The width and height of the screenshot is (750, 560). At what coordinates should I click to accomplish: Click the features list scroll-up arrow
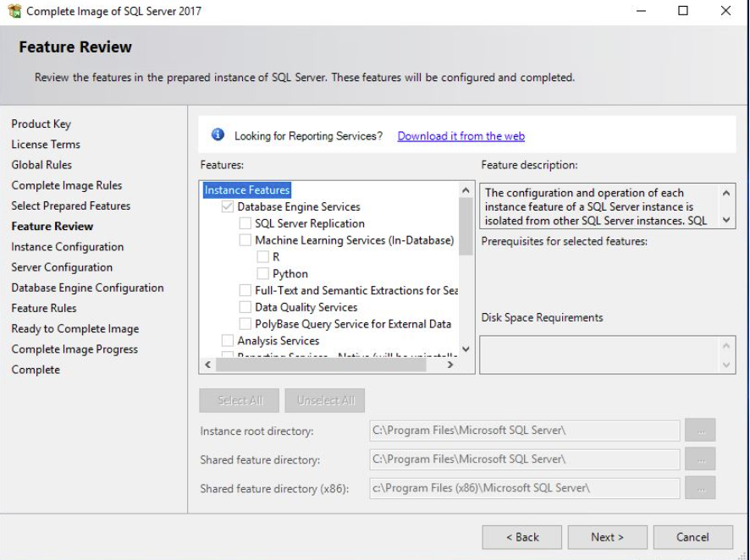click(466, 190)
